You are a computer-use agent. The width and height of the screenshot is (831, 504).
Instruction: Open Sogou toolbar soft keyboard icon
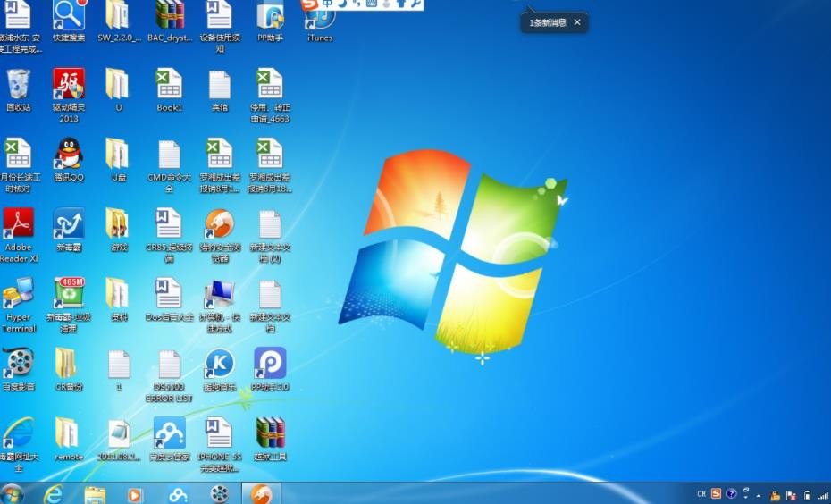coord(372,4)
